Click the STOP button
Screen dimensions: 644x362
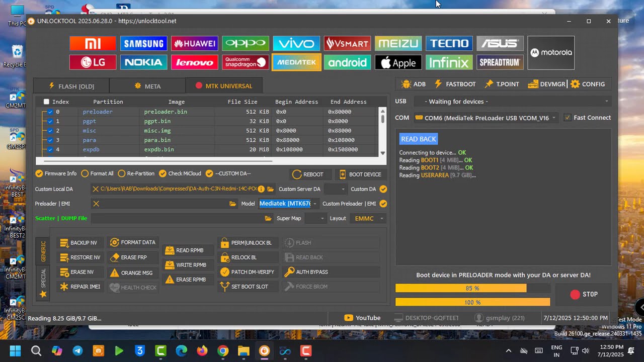[584, 295]
